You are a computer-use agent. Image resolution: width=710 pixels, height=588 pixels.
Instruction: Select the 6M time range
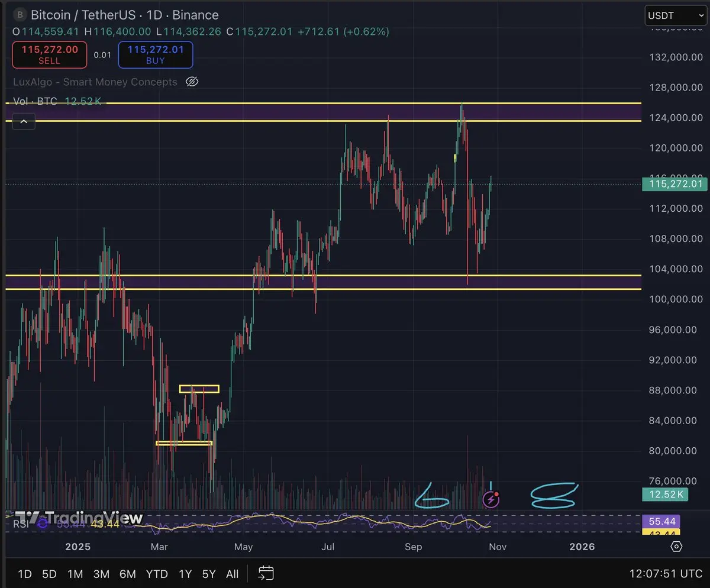[x=127, y=574]
